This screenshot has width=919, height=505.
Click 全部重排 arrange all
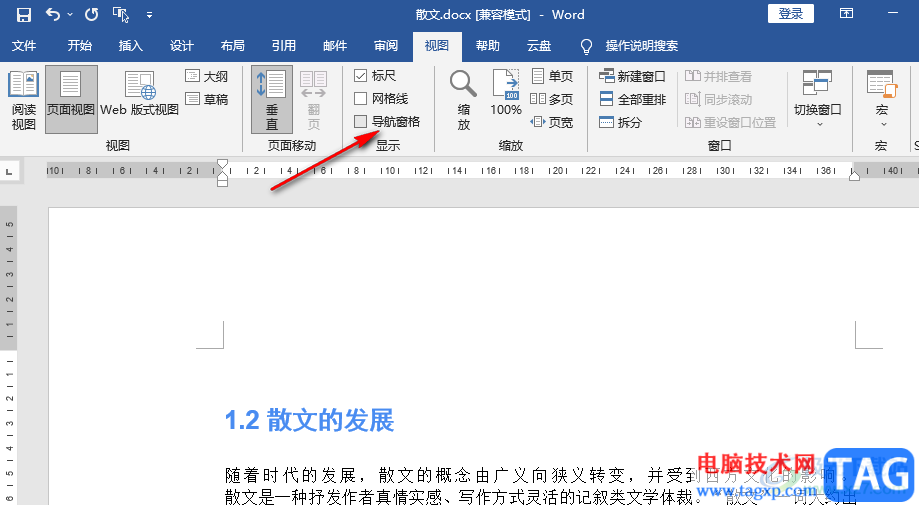632,99
